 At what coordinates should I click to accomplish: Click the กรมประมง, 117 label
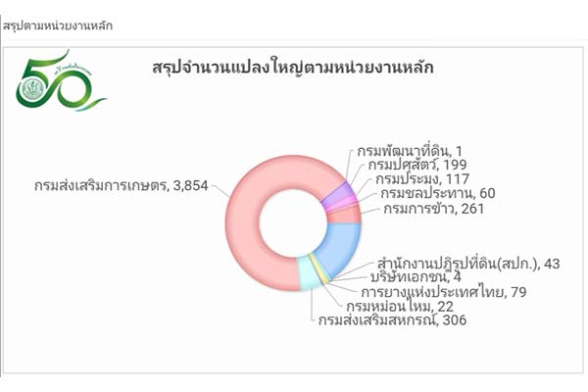pyautogui.click(x=422, y=178)
